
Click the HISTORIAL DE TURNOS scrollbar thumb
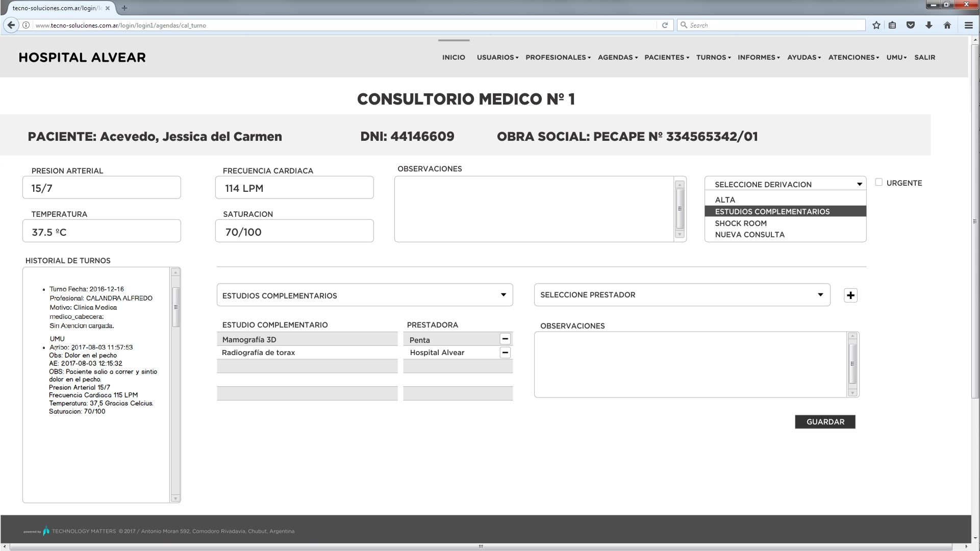click(x=175, y=307)
